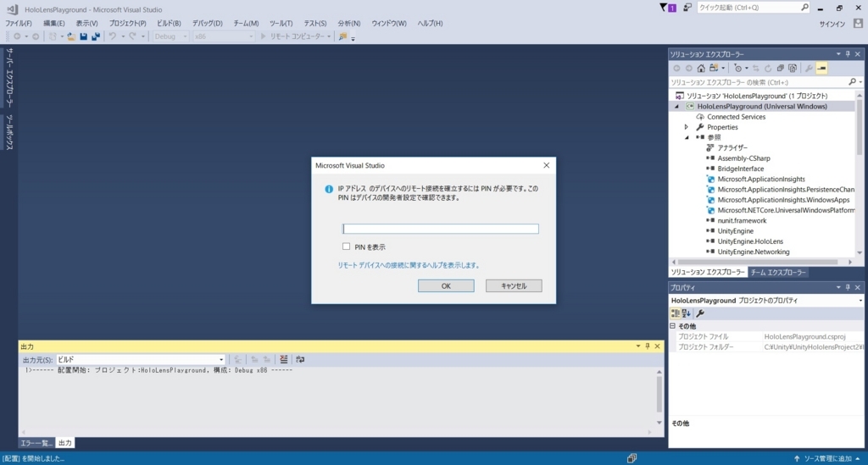
Task: Collapse the 参照 node in Solution Explorer
Action: click(x=687, y=138)
